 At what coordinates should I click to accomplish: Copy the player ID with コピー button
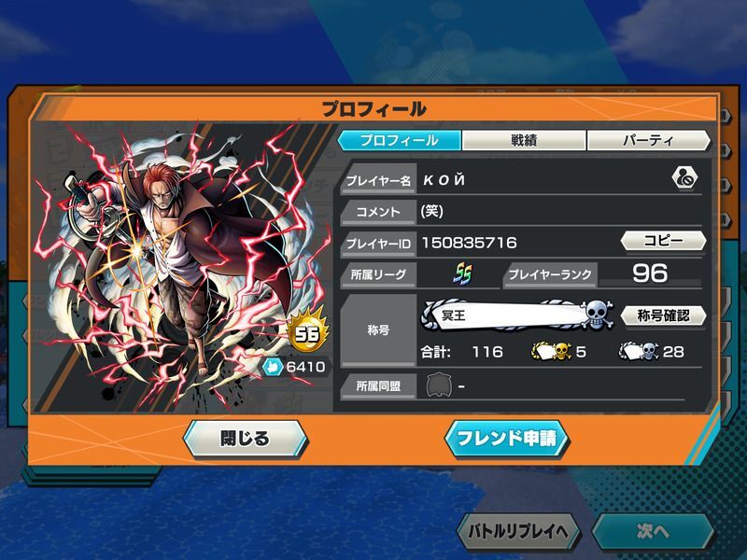pos(663,241)
